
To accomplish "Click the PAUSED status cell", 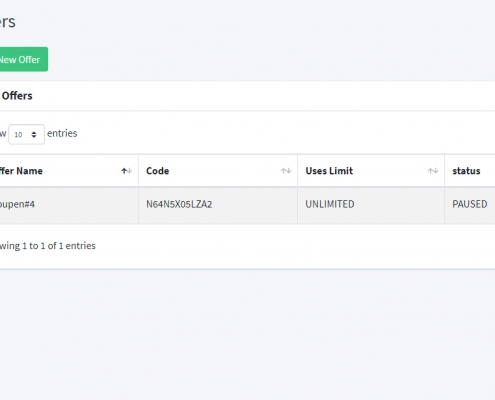I will [470, 204].
